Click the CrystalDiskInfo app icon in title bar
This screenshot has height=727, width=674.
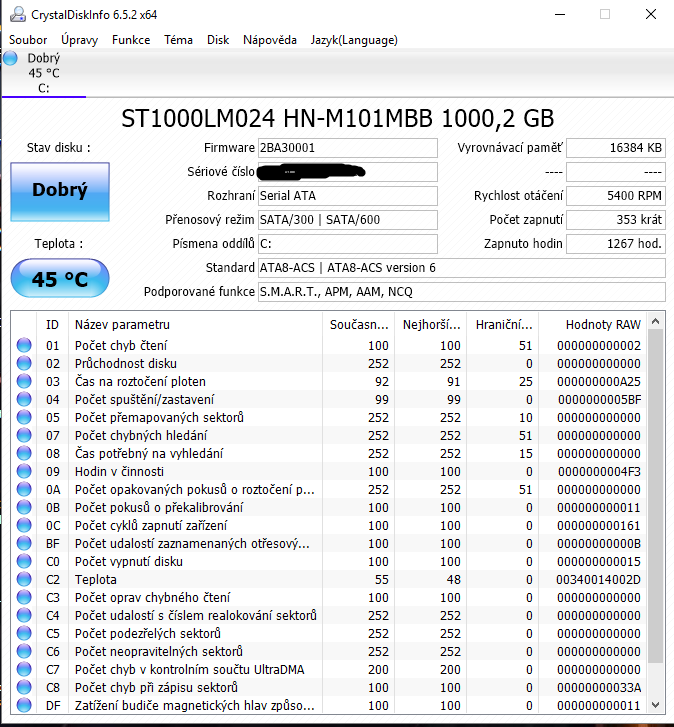[x=18, y=14]
